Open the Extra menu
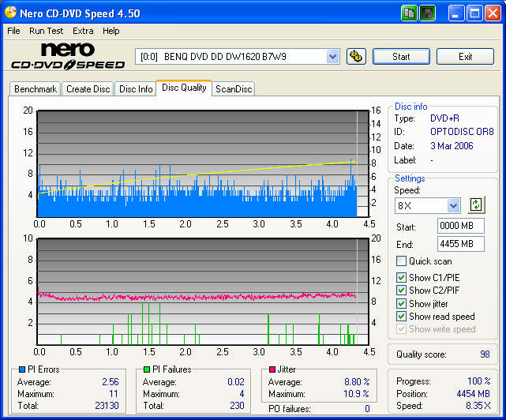The image size is (506, 420). [x=83, y=31]
